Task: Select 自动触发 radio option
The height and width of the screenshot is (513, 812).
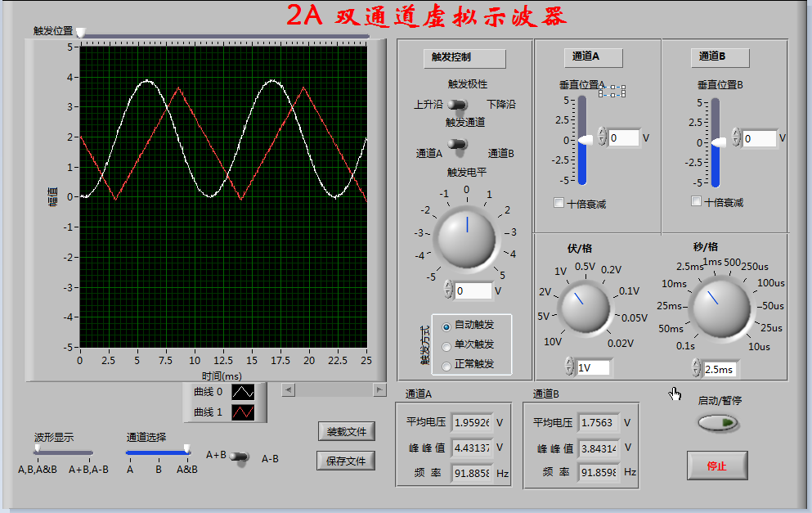Action: (446, 327)
